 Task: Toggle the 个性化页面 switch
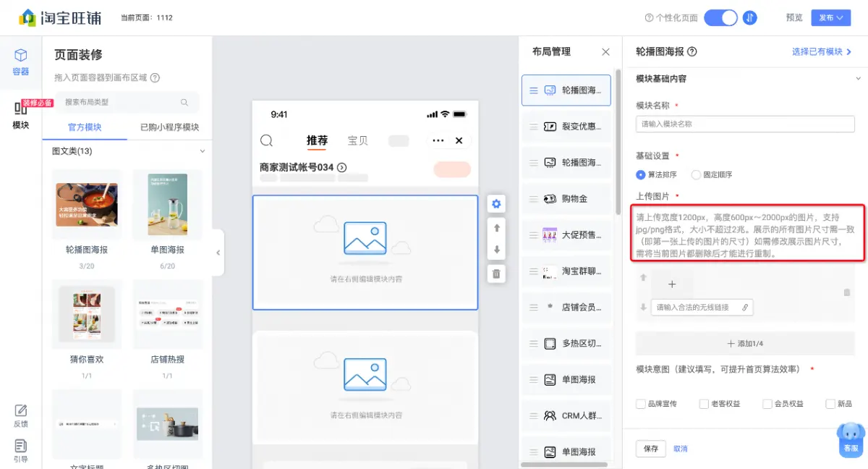click(720, 17)
